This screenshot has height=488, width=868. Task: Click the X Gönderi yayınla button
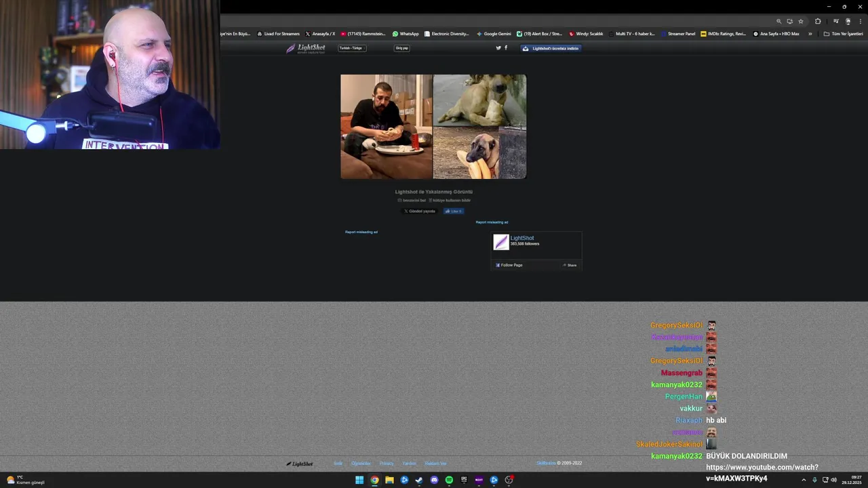coord(420,211)
